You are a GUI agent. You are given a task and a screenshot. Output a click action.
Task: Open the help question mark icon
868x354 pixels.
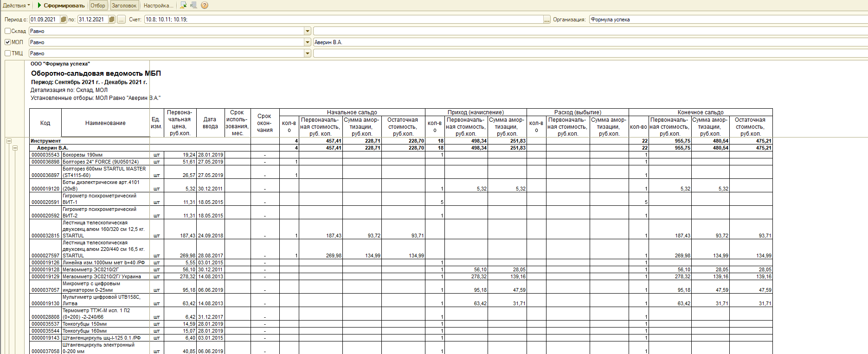click(x=205, y=6)
